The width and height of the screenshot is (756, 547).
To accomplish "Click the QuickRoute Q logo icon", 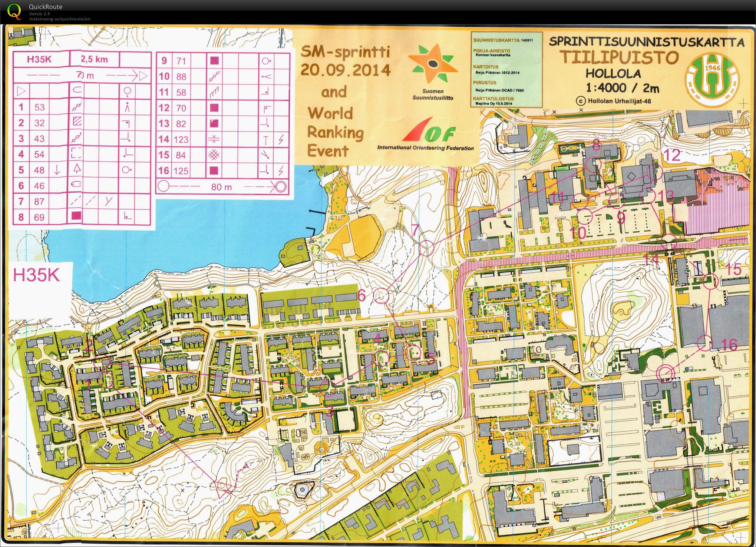I will tap(14, 11).
